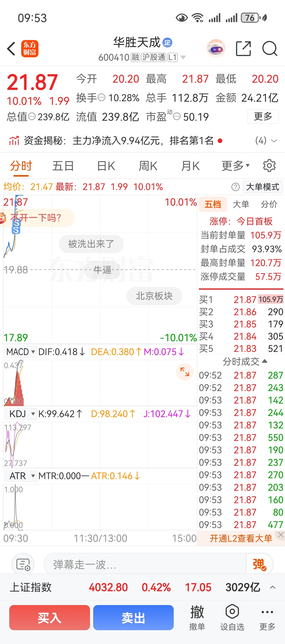Select the 五档 order book tab

tap(213, 204)
